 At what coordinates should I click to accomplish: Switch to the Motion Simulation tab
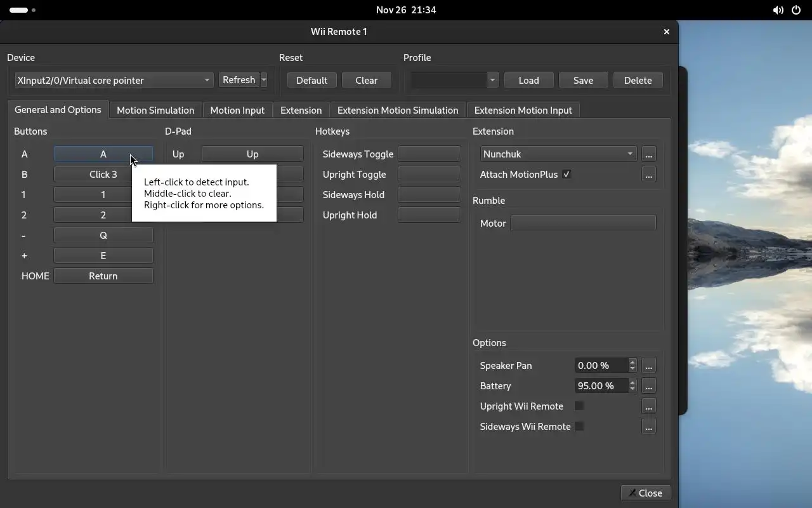pyautogui.click(x=155, y=110)
